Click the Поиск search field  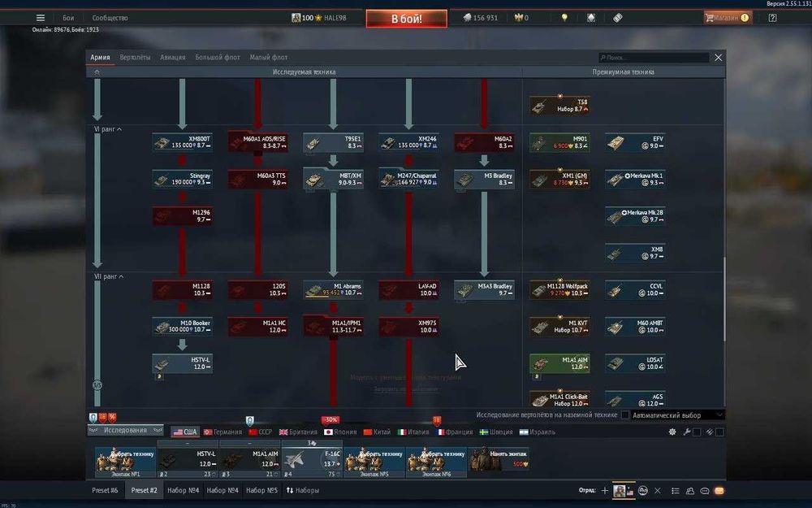click(x=654, y=58)
